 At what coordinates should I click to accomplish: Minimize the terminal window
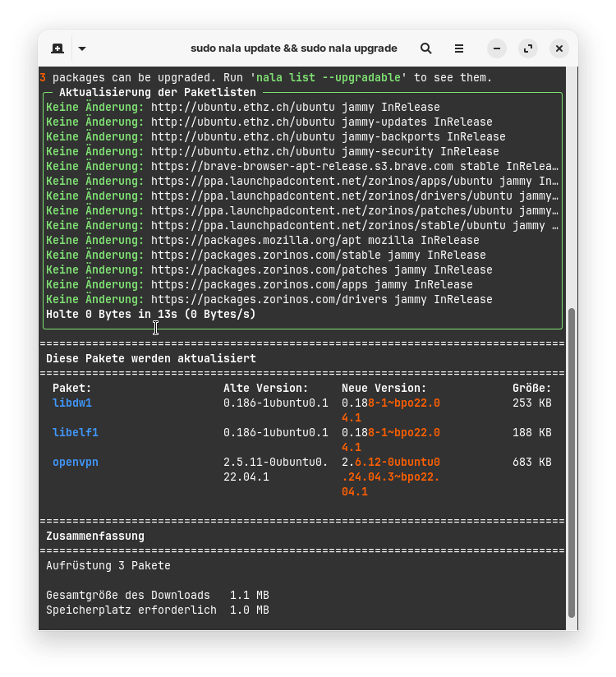497,48
